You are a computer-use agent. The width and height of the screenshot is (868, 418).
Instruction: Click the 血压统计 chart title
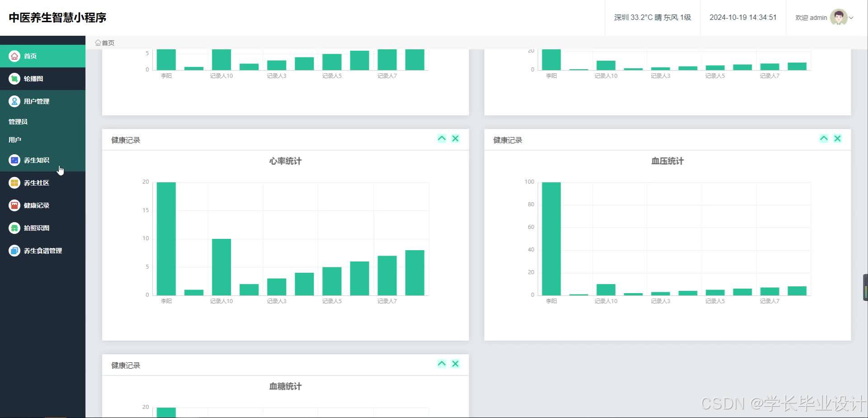pos(667,161)
